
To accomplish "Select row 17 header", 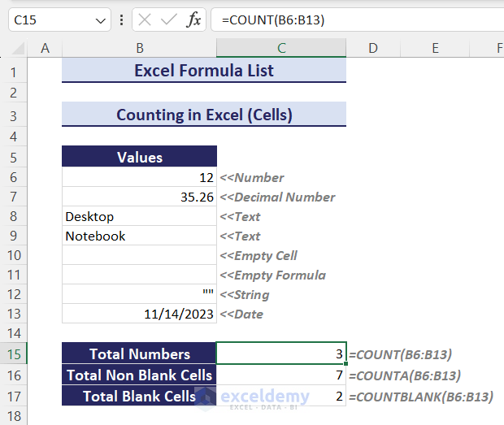I will click(14, 396).
